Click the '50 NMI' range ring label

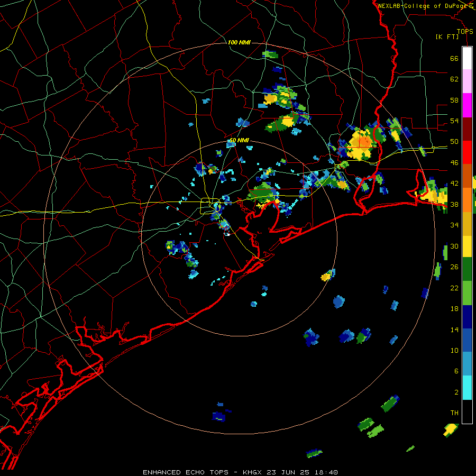[239, 140]
